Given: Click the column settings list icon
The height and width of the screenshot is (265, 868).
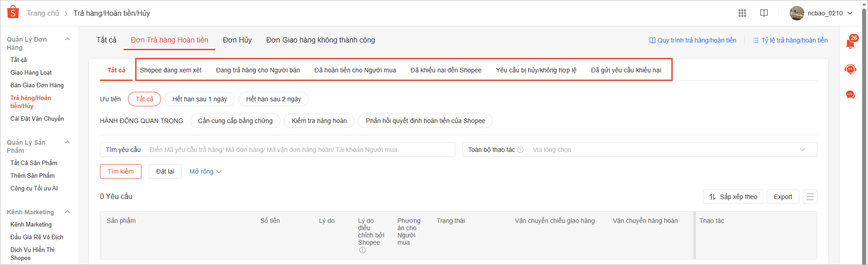Looking at the screenshot, I should 810,197.
